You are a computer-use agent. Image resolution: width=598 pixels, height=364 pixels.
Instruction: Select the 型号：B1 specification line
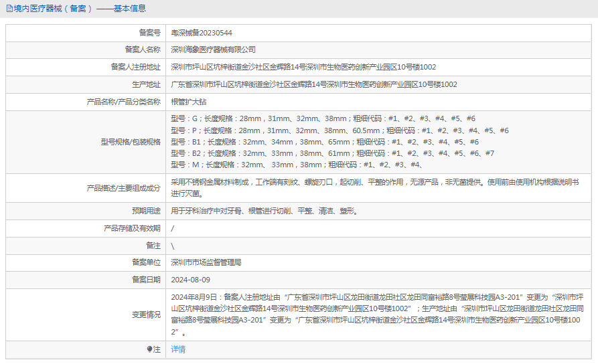coord(325,142)
